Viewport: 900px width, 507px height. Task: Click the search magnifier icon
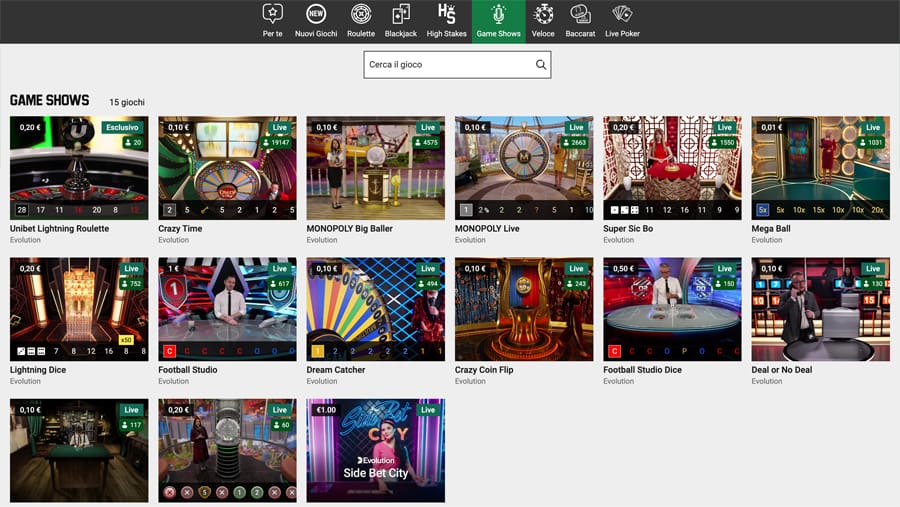(x=541, y=65)
